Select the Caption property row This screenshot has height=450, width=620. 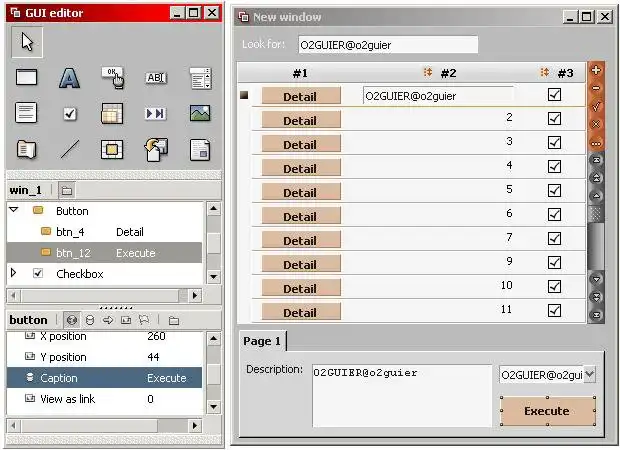click(x=104, y=378)
